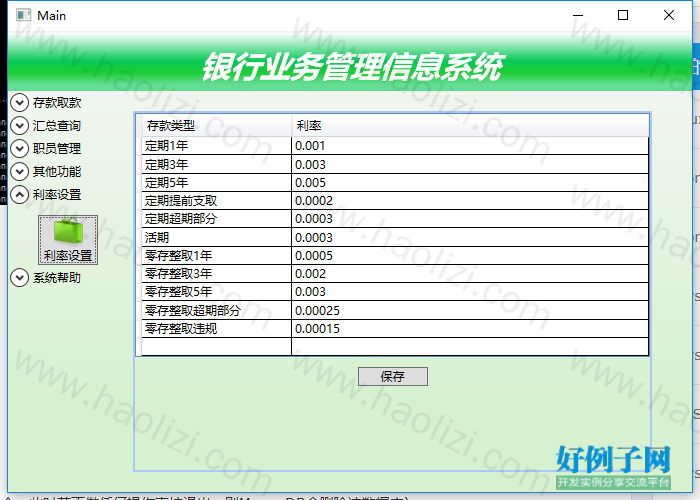Select the 零存整取3年 cell

tap(217, 274)
